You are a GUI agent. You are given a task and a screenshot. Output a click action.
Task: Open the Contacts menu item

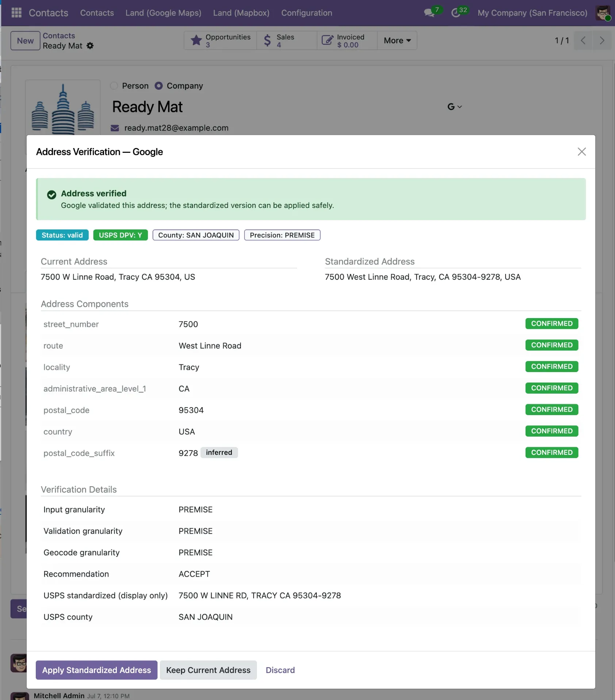pos(97,13)
